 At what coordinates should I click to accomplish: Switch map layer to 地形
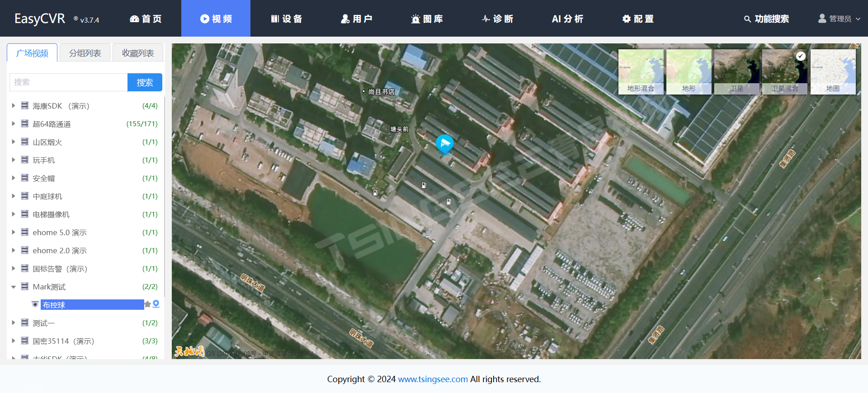[x=689, y=72]
